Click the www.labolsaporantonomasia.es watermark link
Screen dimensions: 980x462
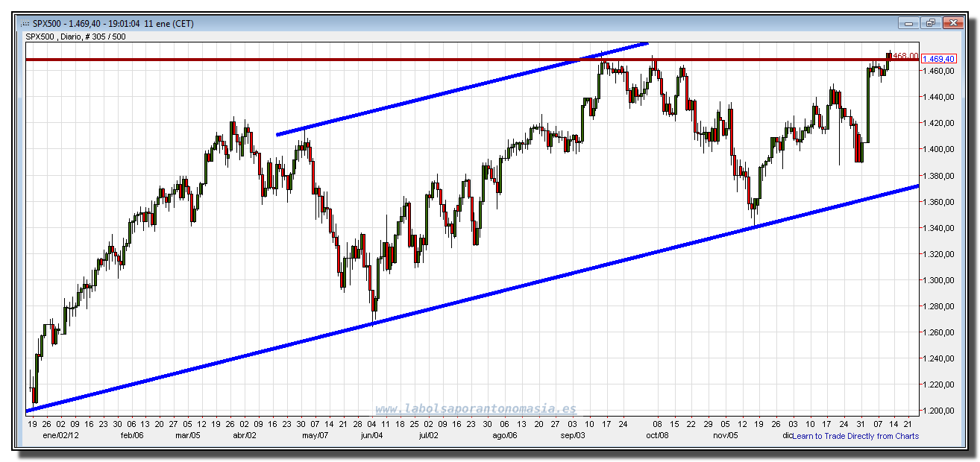click(475, 409)
